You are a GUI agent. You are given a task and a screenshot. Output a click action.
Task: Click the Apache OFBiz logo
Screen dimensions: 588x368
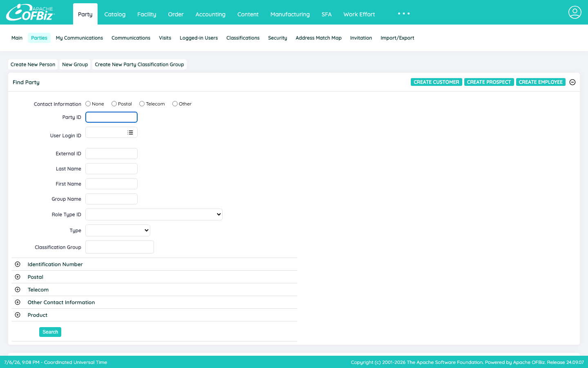tap(30, 12)
